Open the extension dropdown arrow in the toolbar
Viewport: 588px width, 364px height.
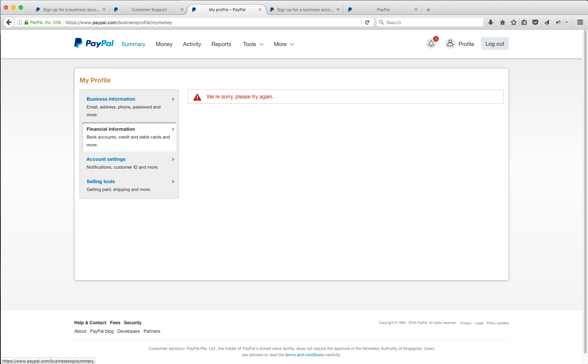click(567, 22)
